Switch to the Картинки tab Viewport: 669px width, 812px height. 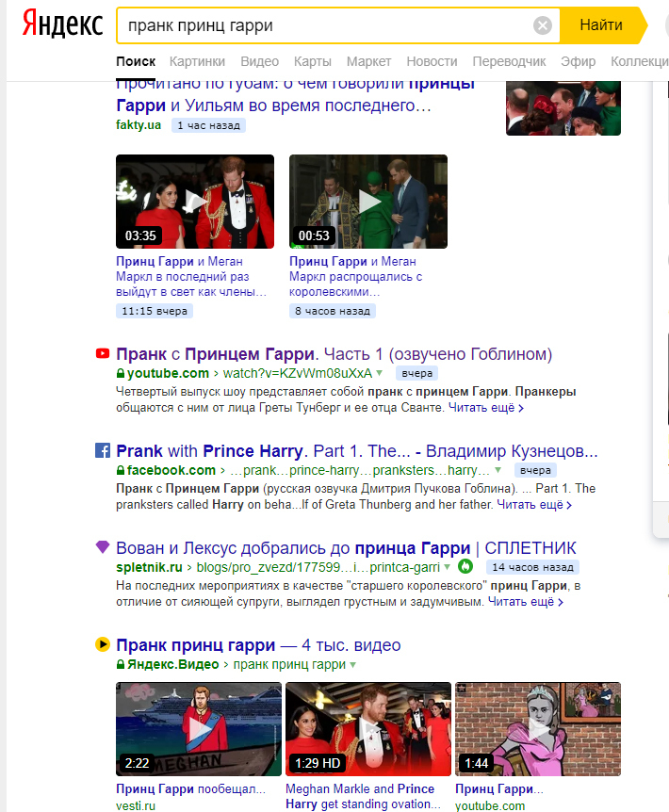point(197,61)
